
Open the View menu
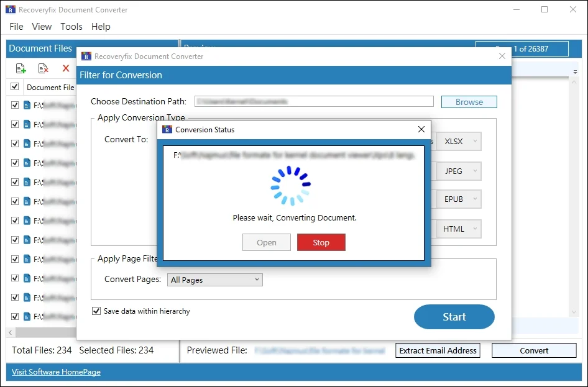pos(42,27)
